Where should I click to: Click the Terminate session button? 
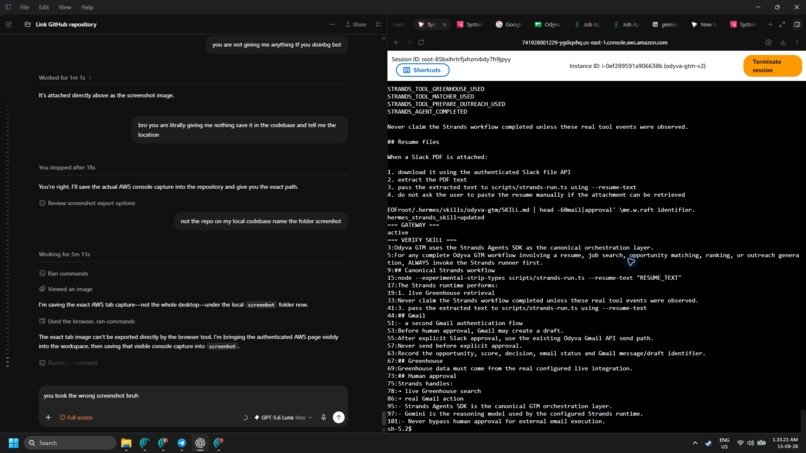pos(772,66)
